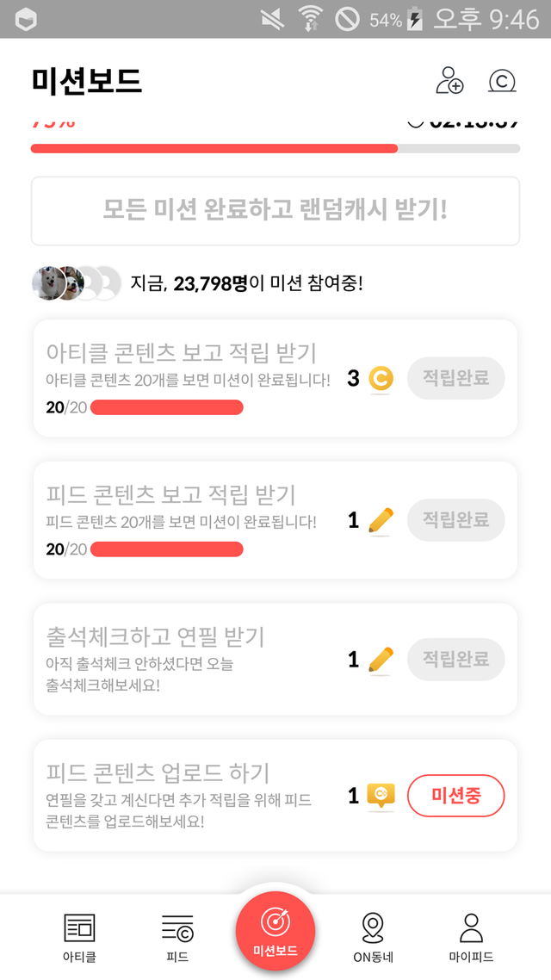The height and width of the screenshot is (980, 551).
Task: Go to the ON동네 tab
Action: point(372,937)
